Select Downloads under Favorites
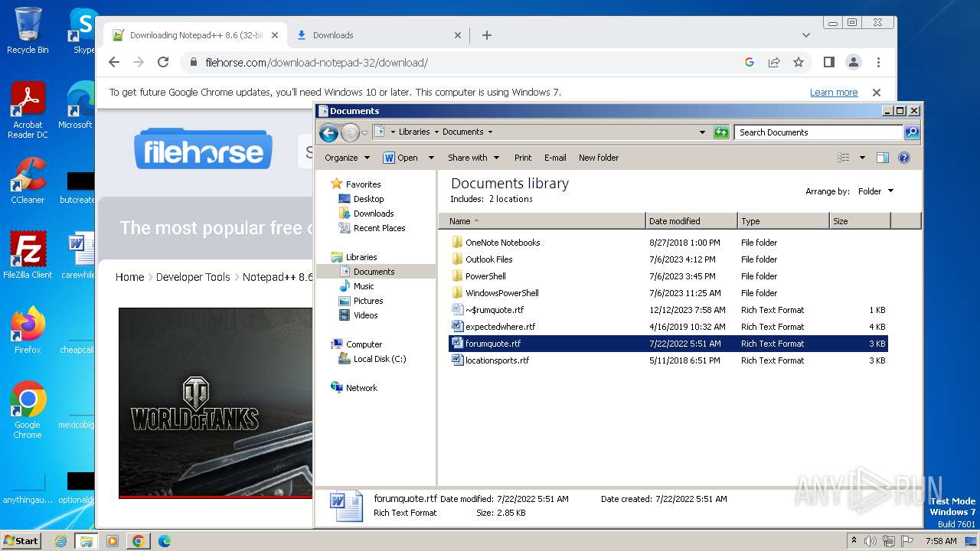Viewport: 980px width, 551px height. [x=374, y=214]
